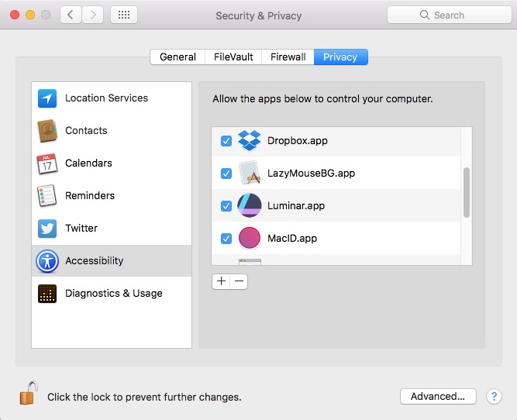Open help with the question mark button
517x420 pixels.
click(494, 396)
